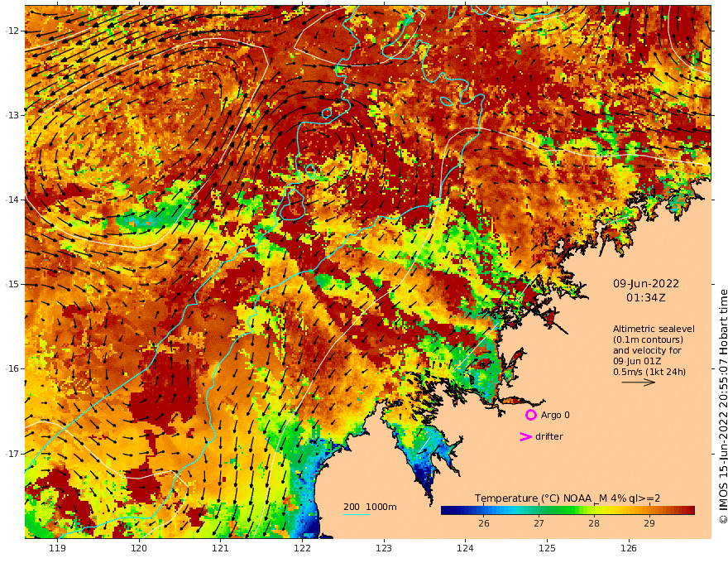Click the latitude axis label -12
728x563 pixels.
tap(12, 31)
